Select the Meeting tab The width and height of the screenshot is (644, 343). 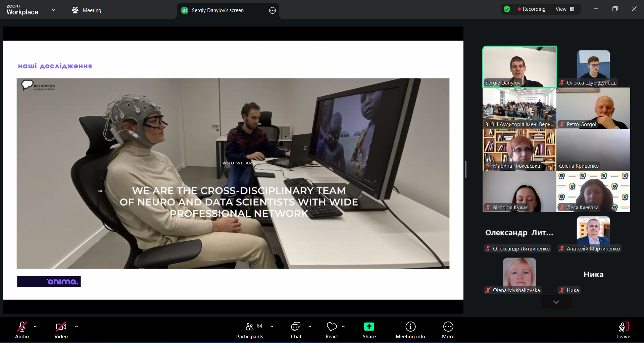(87, 10)
